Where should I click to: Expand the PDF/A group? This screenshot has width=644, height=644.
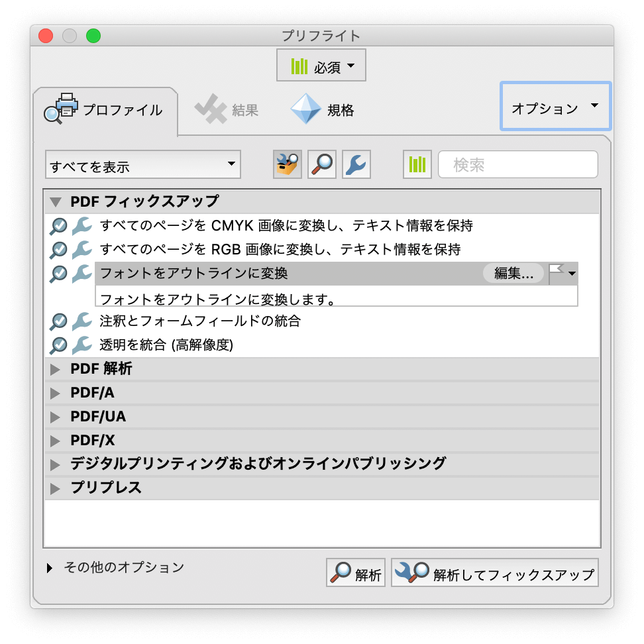pos(55,393)
